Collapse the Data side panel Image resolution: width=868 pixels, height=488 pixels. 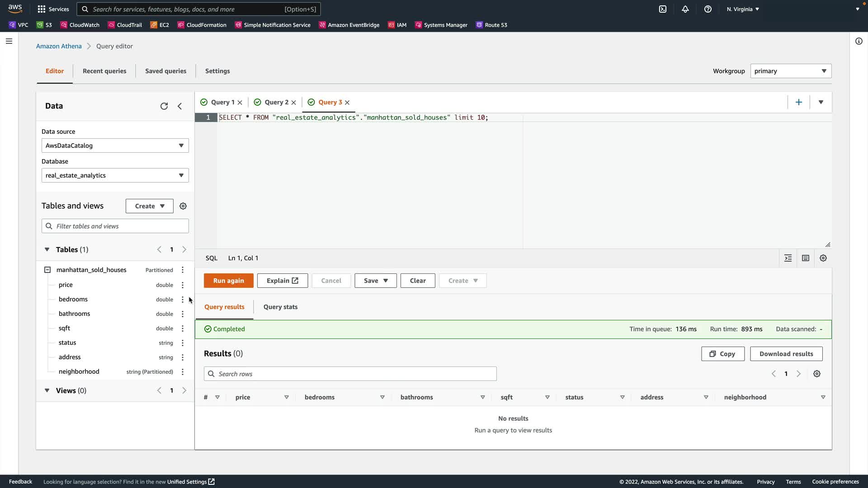coord(180,106)
